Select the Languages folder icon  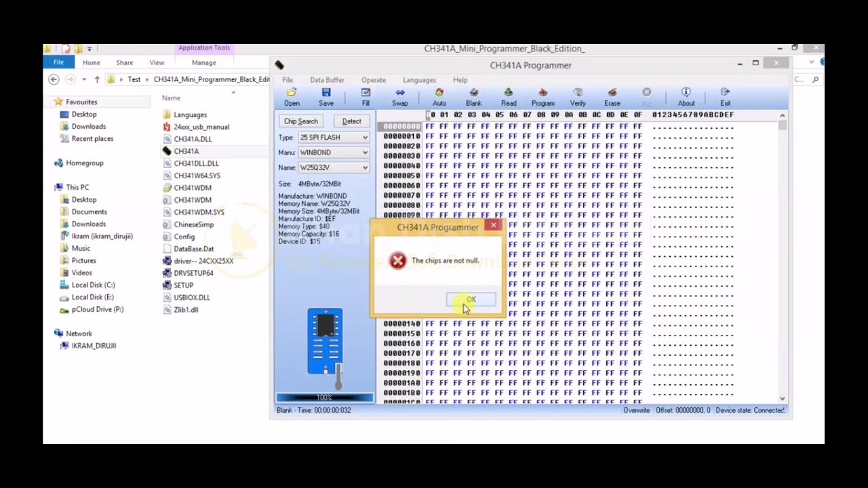(x=167, y=115)
